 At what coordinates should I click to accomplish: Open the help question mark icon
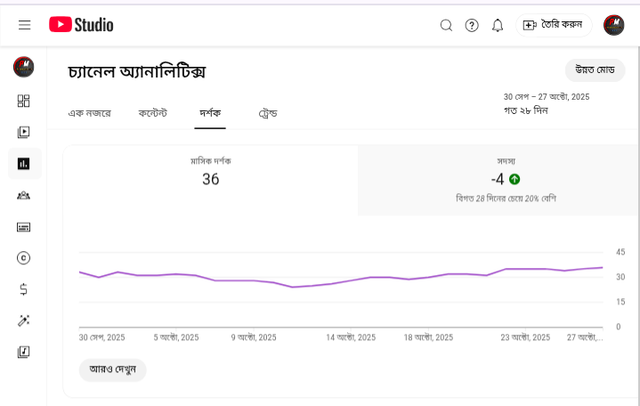472,25
